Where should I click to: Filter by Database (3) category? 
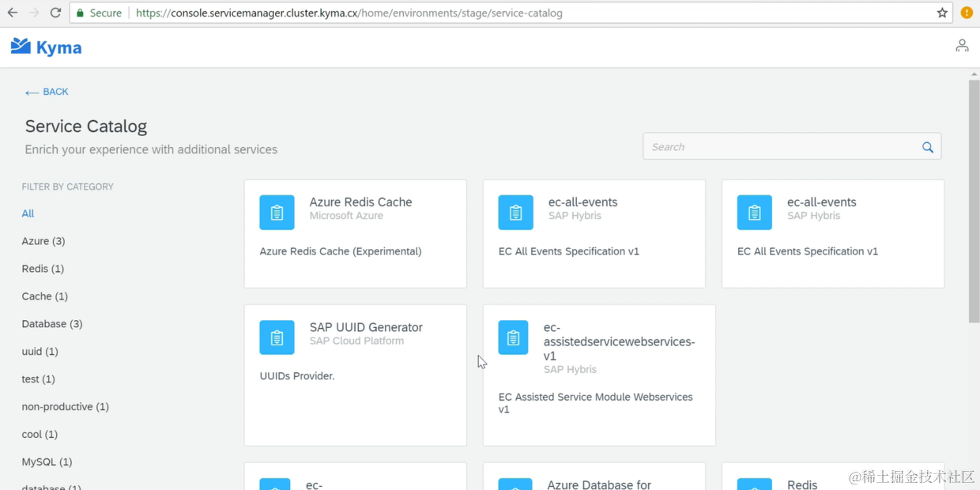click(x=52, y=324)
